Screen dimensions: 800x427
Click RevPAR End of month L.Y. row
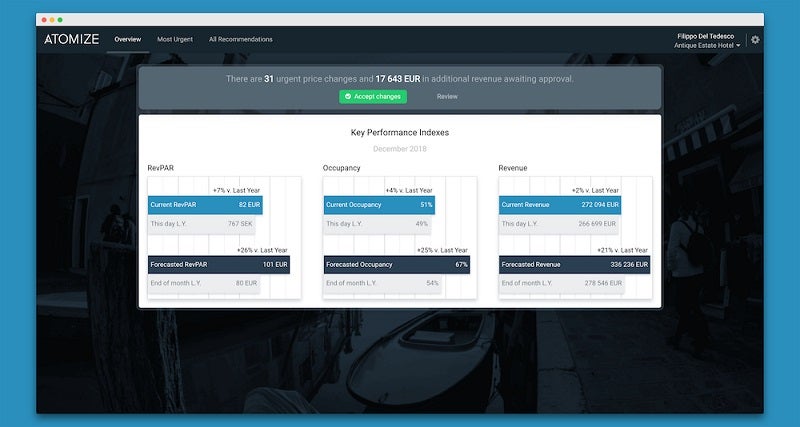204,283
